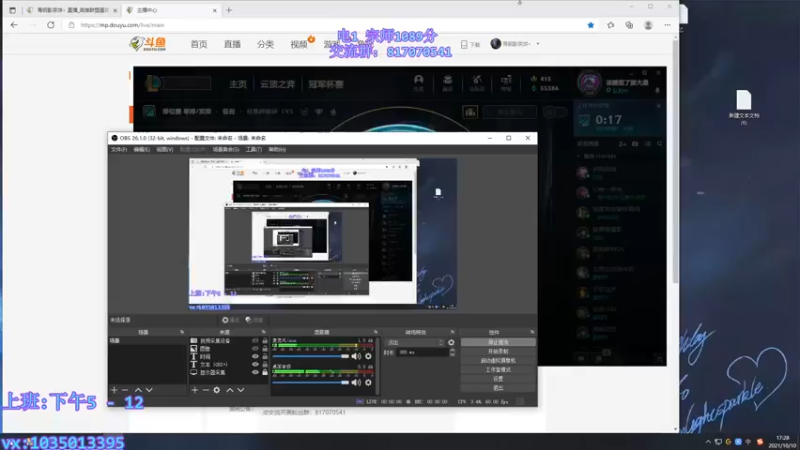Add a new source with the plus icon
Viewport: 800px width, 450px height.
[195, 390]
